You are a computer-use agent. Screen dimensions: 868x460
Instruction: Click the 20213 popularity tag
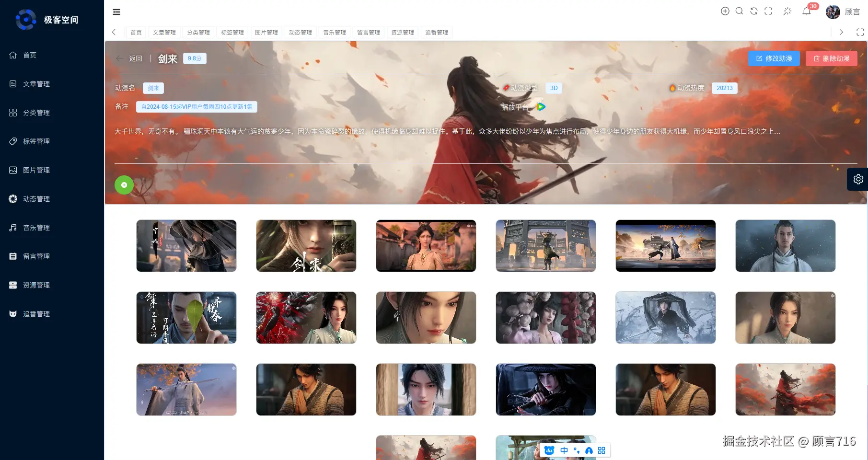tap(725, 88)
